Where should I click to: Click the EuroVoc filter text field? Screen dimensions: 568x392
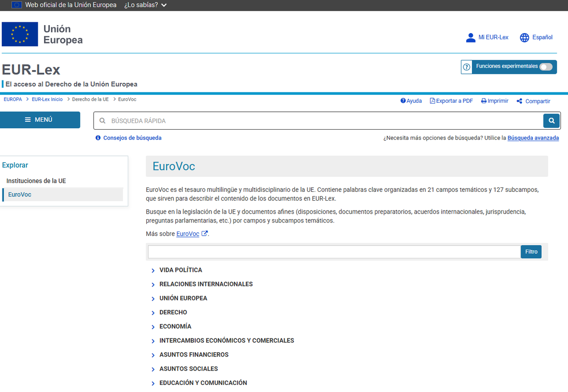pos(334,252)
